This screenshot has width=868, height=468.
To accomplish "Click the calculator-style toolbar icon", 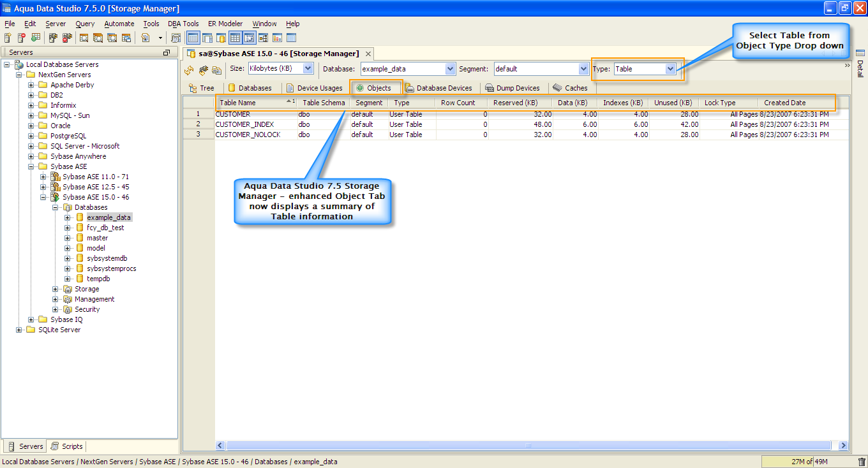I will point(176,38).
